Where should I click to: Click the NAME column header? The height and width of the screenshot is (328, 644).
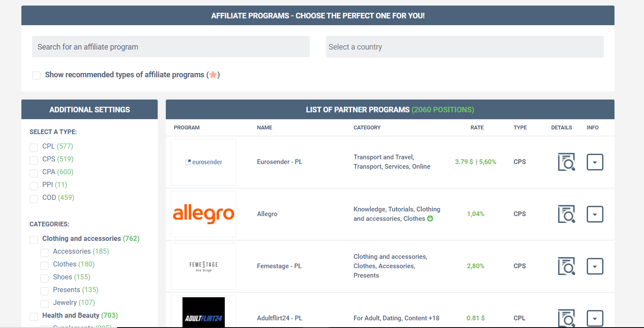pos(265,128)
